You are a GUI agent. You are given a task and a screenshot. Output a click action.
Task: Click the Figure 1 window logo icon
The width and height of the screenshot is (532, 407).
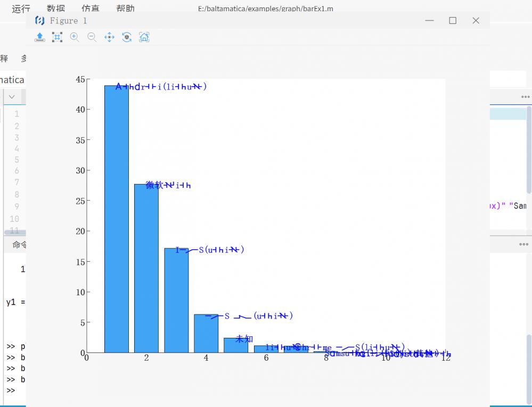point(39,21)
